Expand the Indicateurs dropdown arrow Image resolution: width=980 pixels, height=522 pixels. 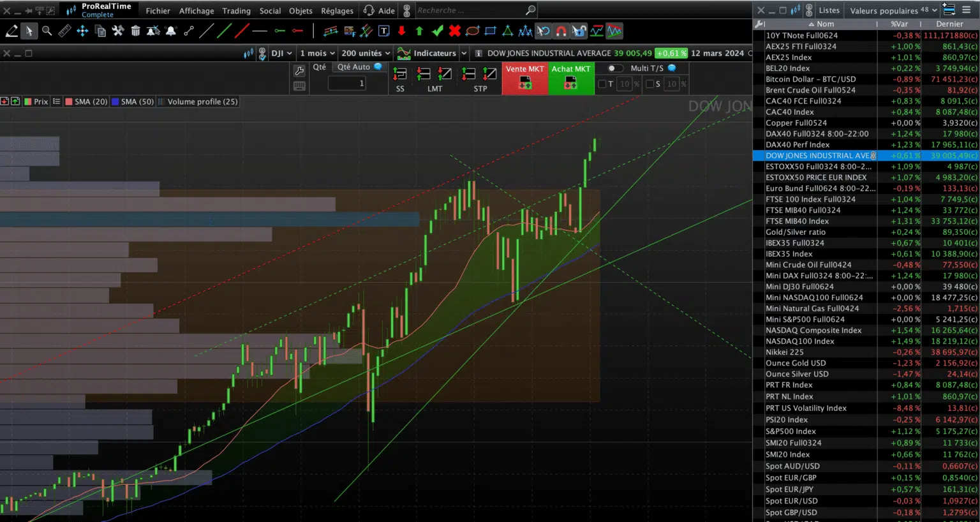click(464, 54)
